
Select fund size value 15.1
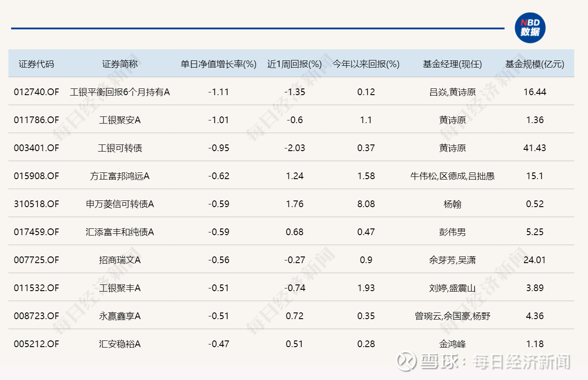pyautogui.click(x=535, y=176)
